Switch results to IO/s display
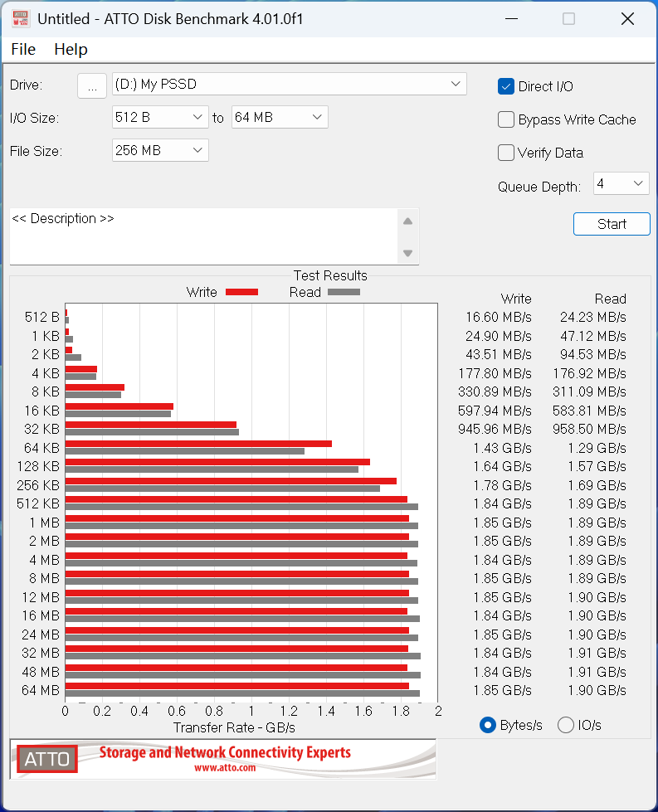 [566, 725]
